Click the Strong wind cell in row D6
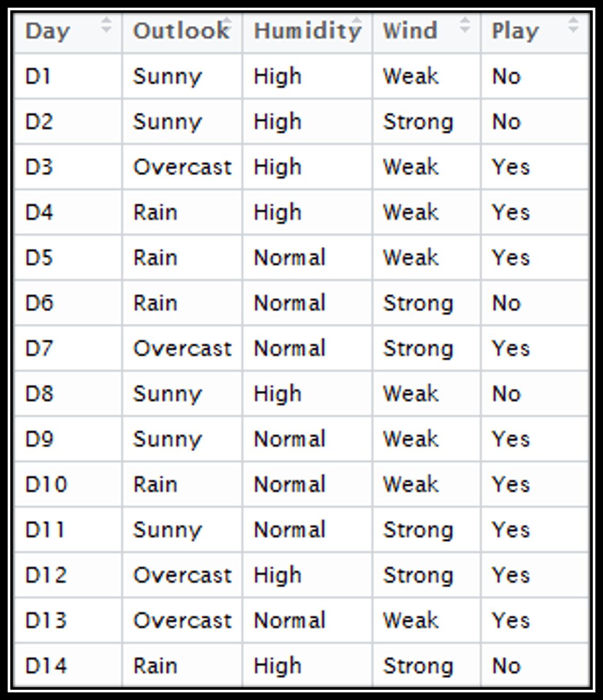 [x=418, y=303]
